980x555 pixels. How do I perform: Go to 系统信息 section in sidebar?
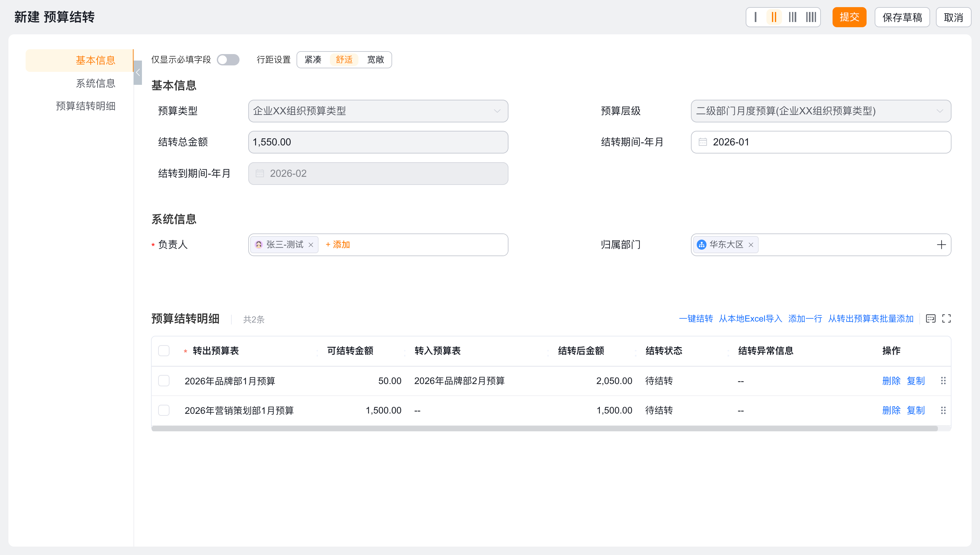95,84
